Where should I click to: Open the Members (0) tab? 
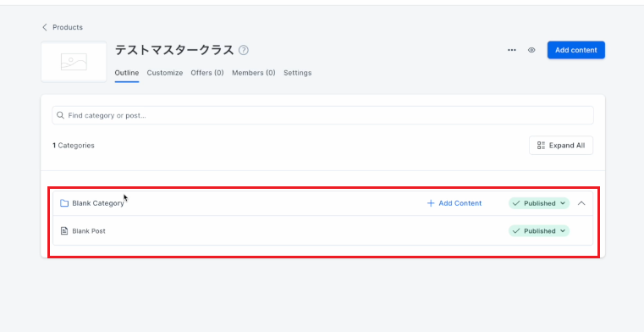253,73
